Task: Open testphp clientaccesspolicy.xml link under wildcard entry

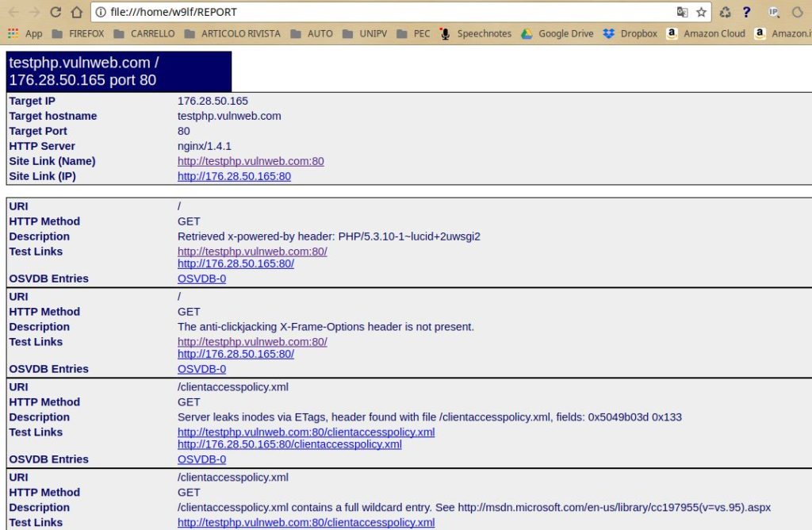Action: pos(306,523)
